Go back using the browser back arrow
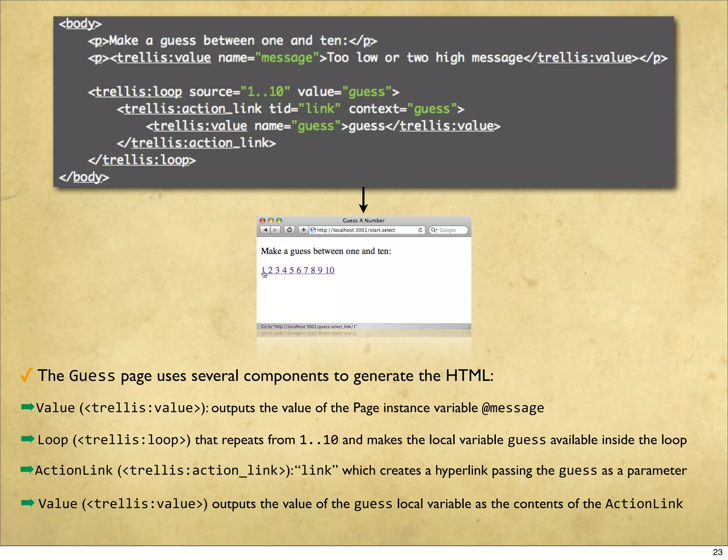 click(x=265, y=230)
